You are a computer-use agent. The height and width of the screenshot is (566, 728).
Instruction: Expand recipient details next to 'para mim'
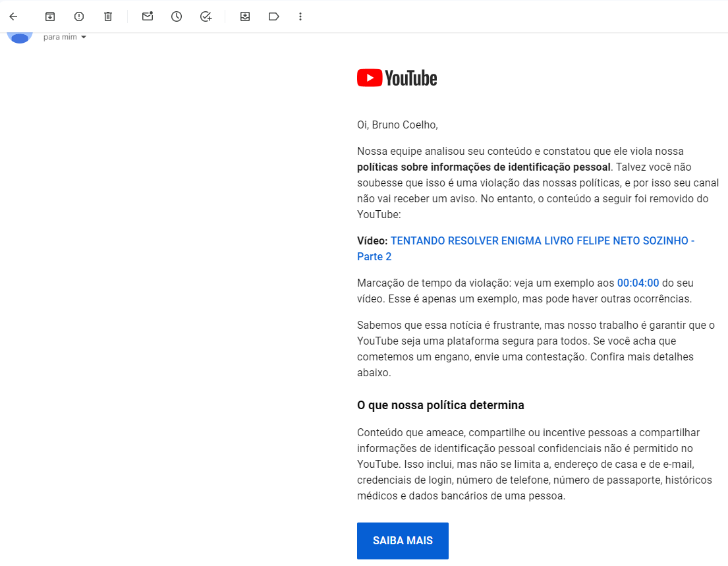(x=84, y=37)
